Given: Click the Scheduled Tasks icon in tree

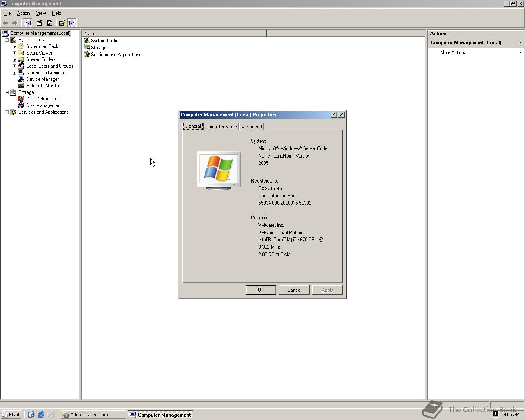Looking at the screenshot, I should tap(21, 46).
